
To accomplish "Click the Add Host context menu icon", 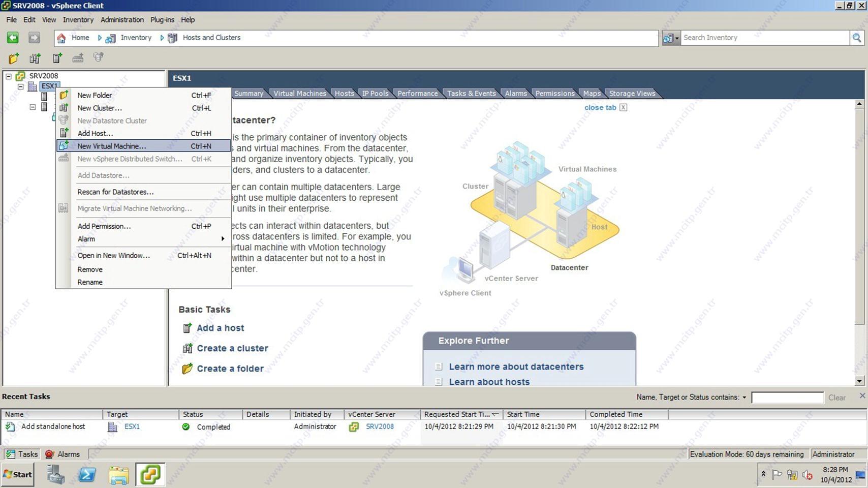I will 64,133.
